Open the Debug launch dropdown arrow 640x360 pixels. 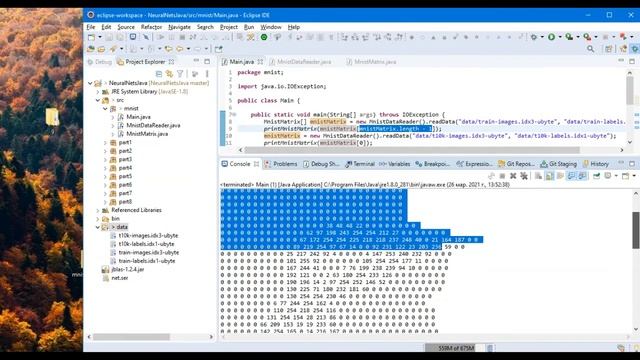pyautogui.click(x=542, y=37)
